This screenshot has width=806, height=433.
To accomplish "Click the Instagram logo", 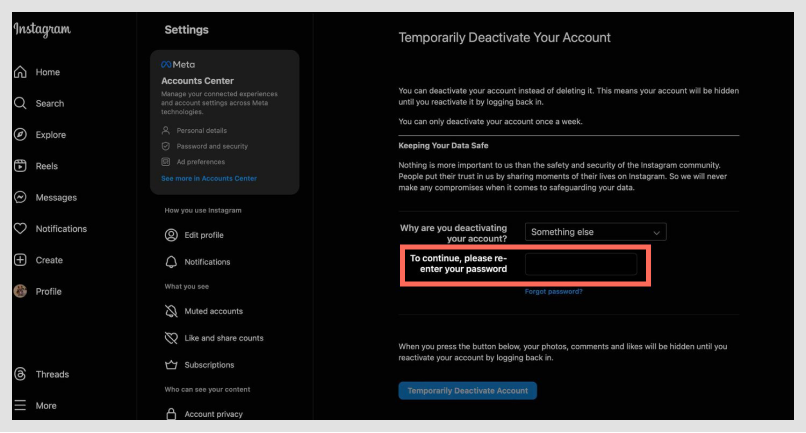I will pyautogui.click(x=42, y=29).
